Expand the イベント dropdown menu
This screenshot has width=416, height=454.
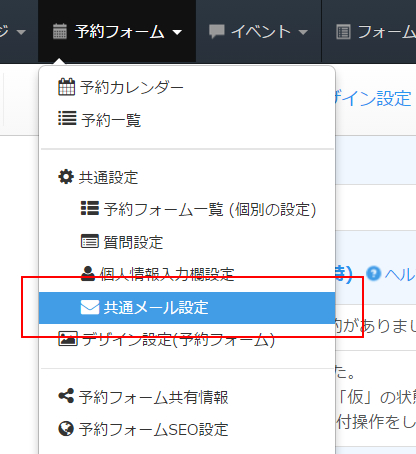(258, 32)
